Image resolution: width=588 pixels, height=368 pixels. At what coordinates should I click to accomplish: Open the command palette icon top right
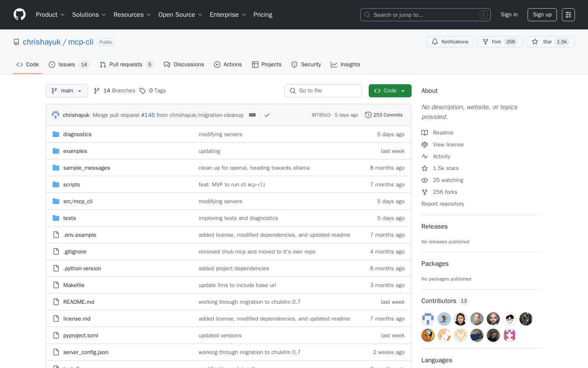point(568,14)
